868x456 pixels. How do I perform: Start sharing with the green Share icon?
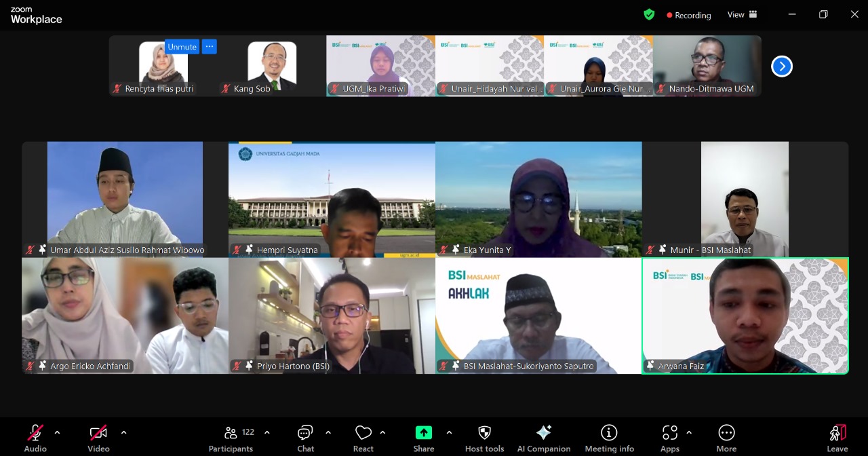[x=424, y=434]
